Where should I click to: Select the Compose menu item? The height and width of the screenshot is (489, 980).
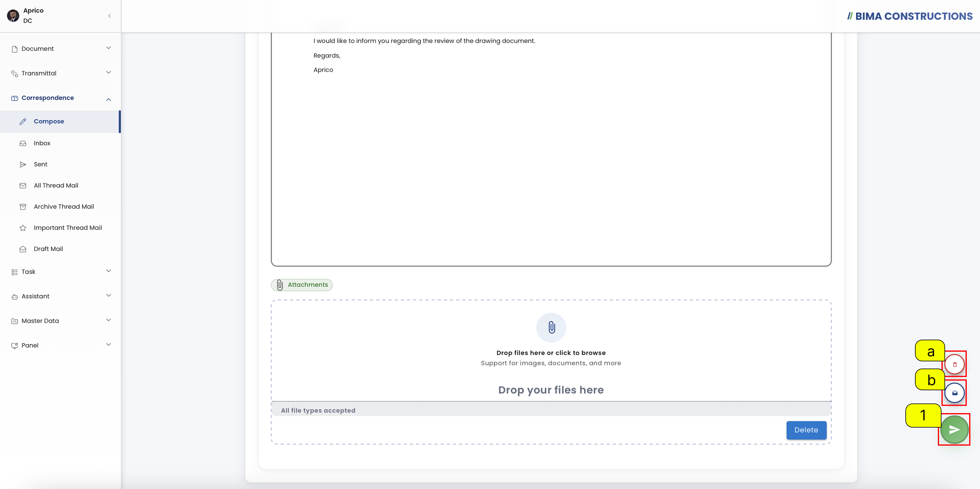click(x=60, y=121)
